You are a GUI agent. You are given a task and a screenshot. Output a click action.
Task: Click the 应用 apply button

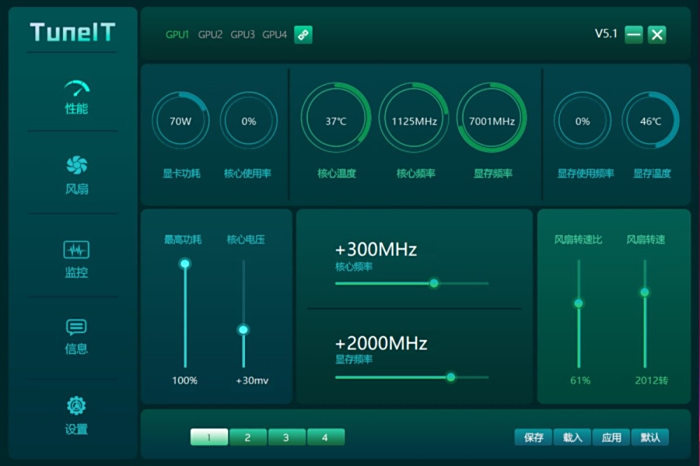(611, 437)
